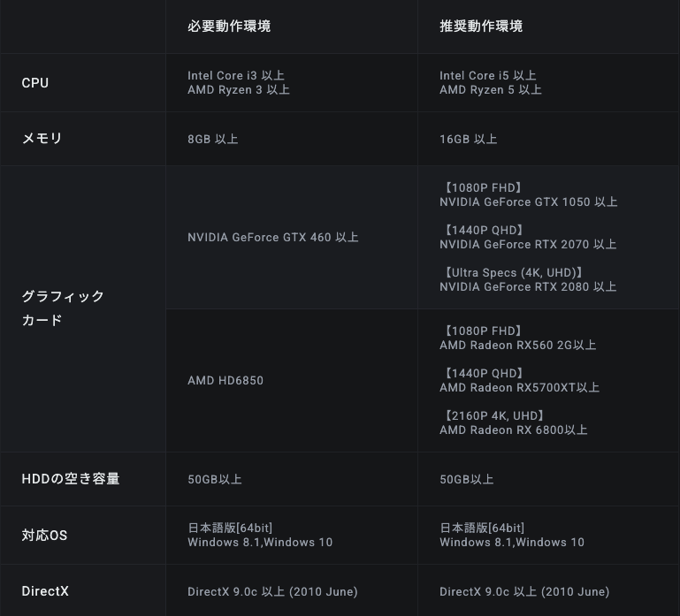Image resolution: width=680 pixels, height=616 pixels.
Task: Click the 推奨動作環境 column header
Action: (481, 26)
